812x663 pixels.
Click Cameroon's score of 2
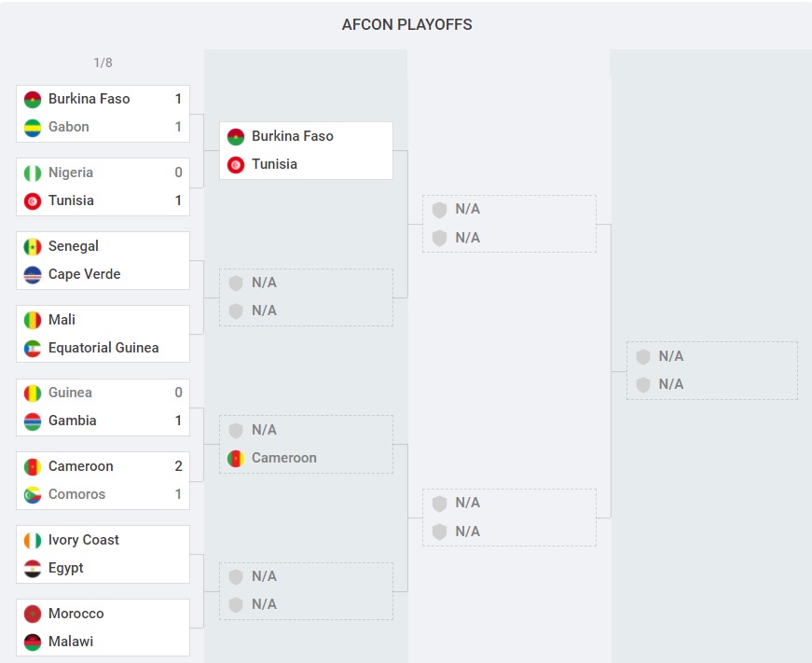(x=178, y=466)
